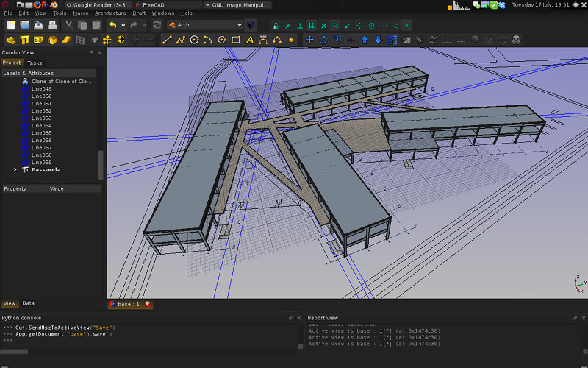Expand the Passarela tree item
This screenshot has height=368, width=588.
[15, 170]
